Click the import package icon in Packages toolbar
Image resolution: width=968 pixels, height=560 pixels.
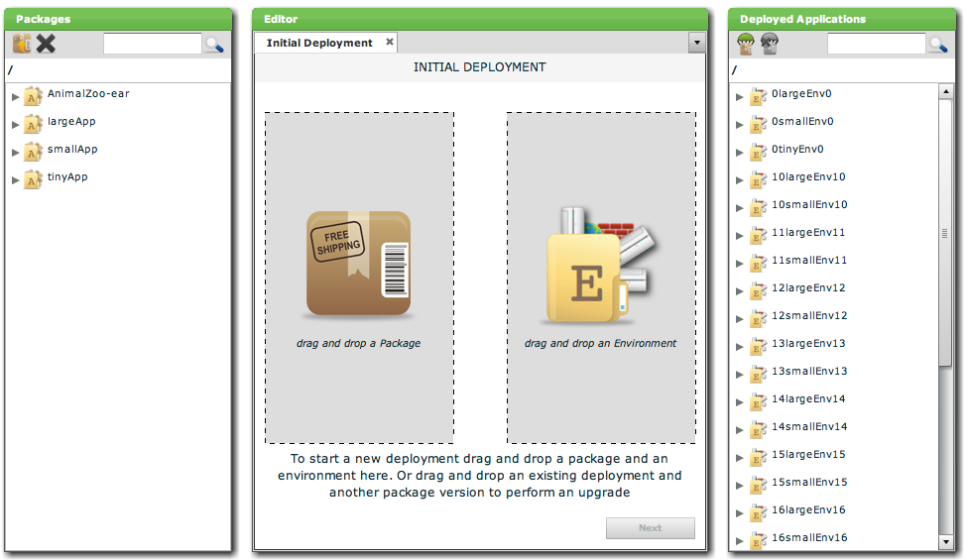(22, 44)
